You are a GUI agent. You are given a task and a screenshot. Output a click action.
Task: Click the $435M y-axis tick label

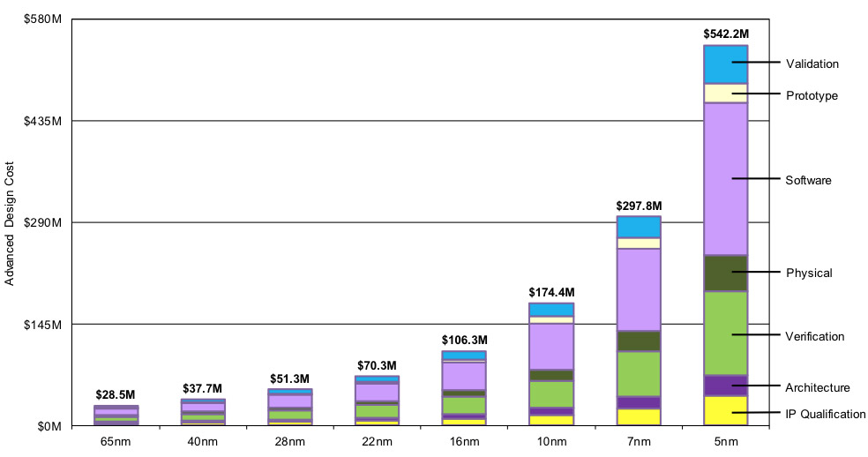tap(42, 121)
